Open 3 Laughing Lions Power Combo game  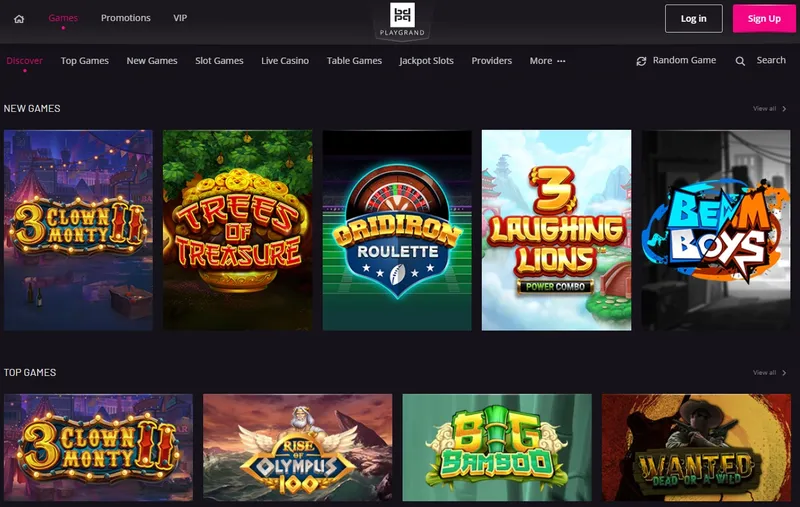click(557, 230)
